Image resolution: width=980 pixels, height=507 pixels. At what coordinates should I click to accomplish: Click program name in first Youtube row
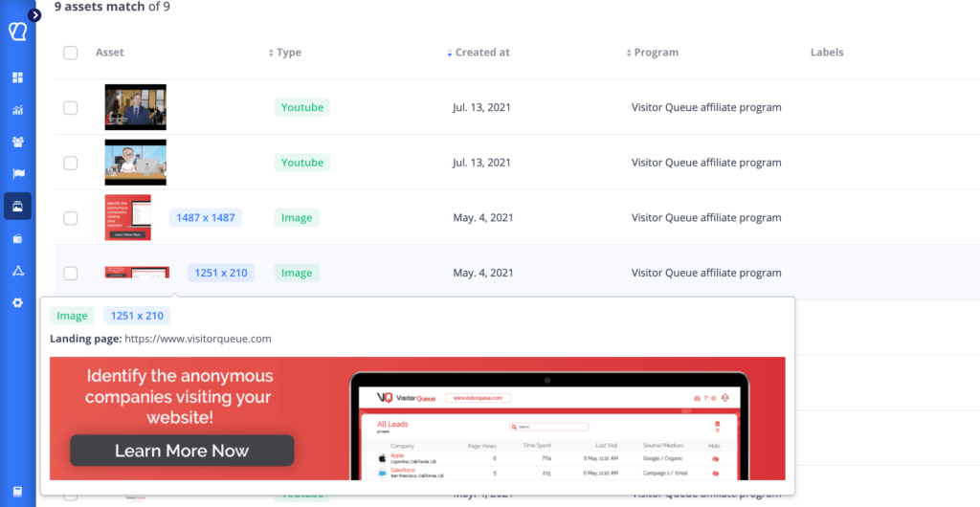(706, 107)
